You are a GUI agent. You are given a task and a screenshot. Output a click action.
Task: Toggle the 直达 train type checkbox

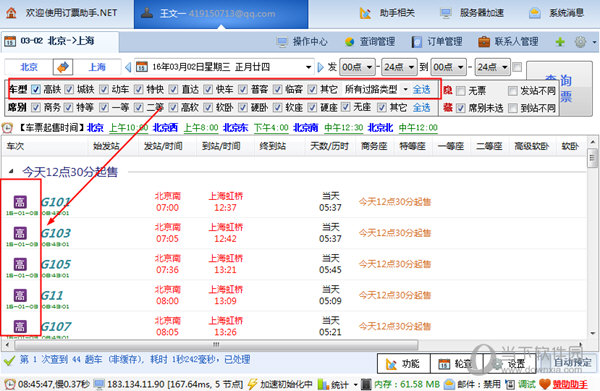173,90
